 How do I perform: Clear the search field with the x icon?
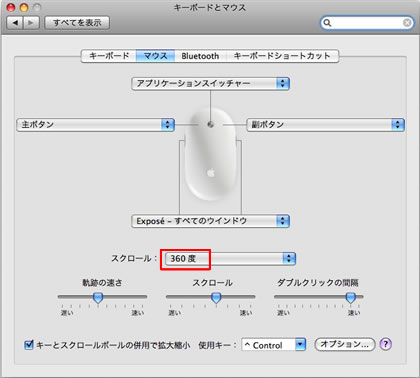pyautogui.click(x=407, y=23)
